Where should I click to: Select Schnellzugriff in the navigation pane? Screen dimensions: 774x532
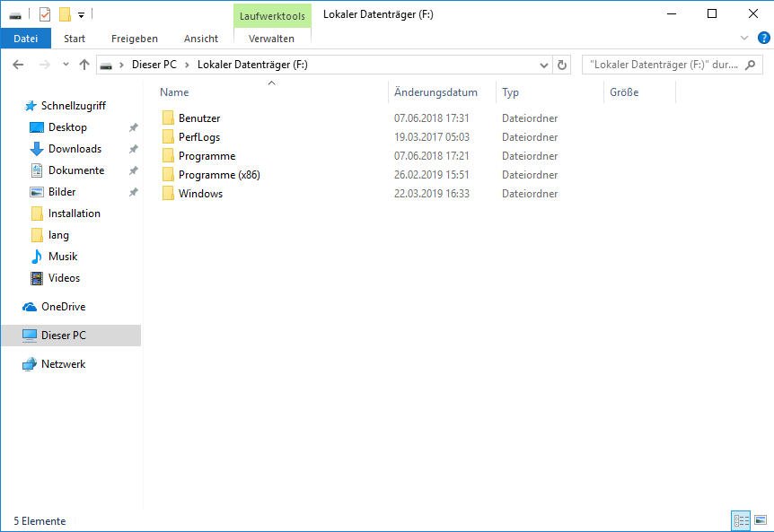(73, 106)
